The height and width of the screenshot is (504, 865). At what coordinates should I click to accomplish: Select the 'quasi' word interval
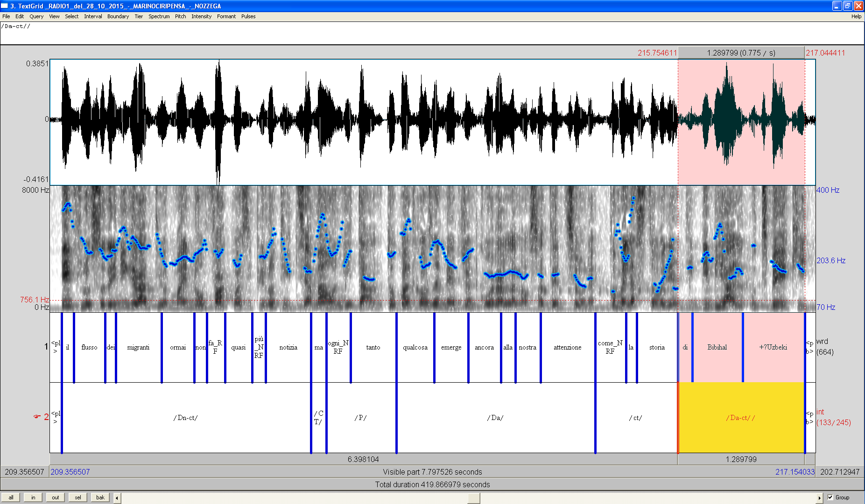[239, 347]
